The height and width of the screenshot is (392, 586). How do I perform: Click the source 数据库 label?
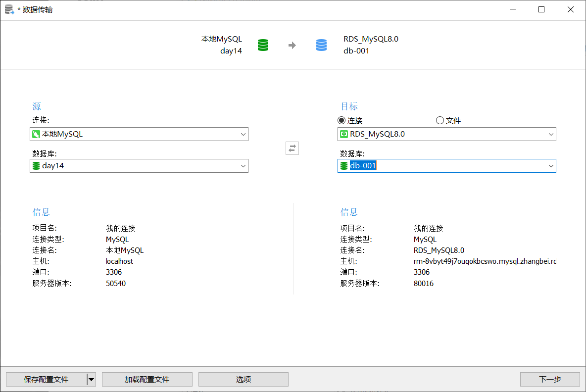tap(45, 153)
